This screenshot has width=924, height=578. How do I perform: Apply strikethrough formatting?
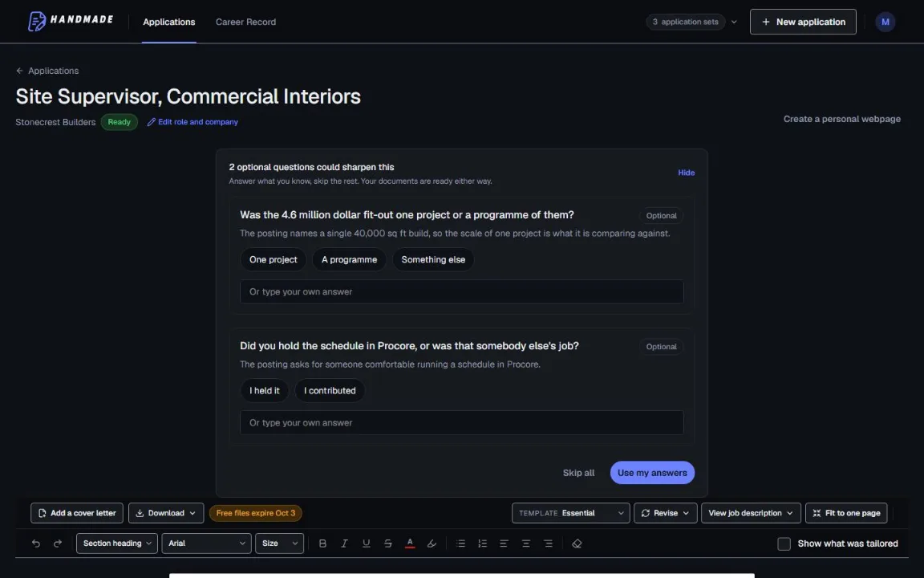[387, 543]
